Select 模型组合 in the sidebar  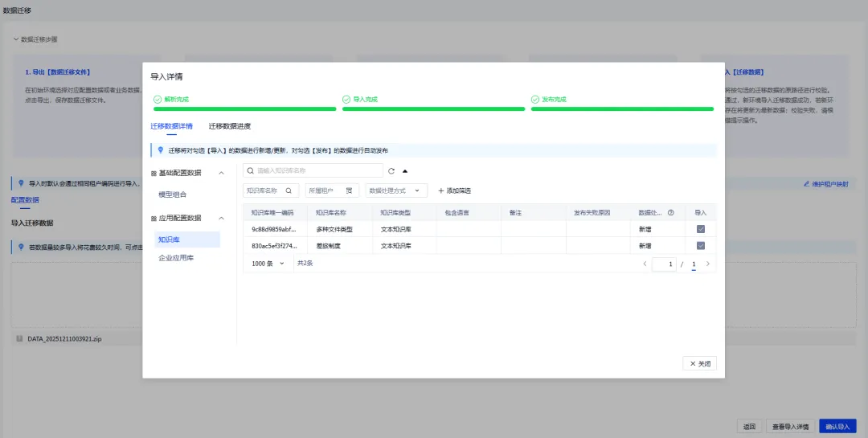pos(173,194)
